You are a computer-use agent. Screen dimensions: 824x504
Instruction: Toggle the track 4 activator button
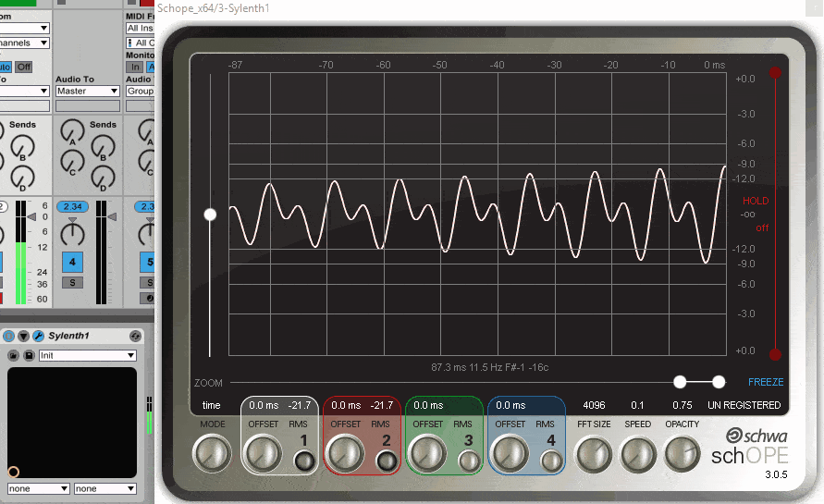tap(72, 262)
